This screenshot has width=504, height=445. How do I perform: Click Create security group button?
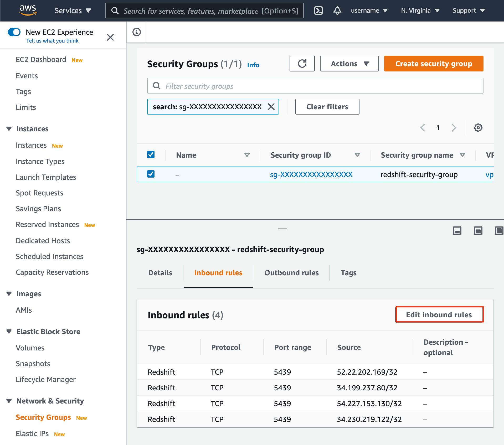tap(434, 64)
